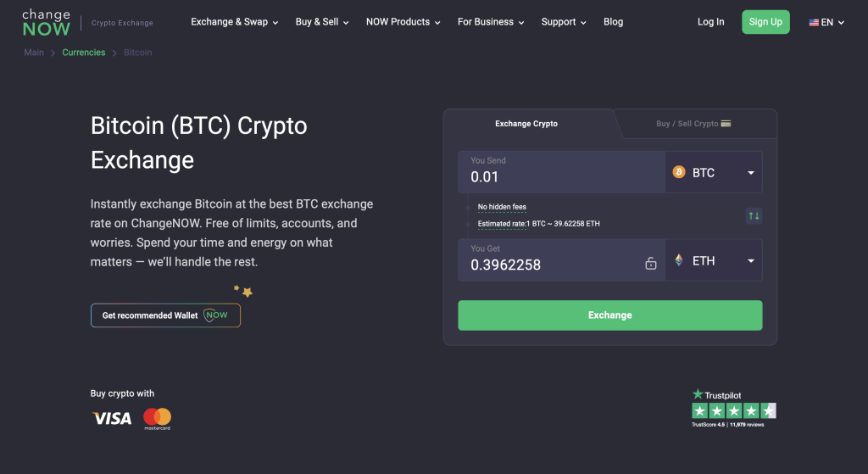The height and width of the screenshot is (474, 868).
Task: Click the Estimated rate label
Action: [x=502, y=224]
